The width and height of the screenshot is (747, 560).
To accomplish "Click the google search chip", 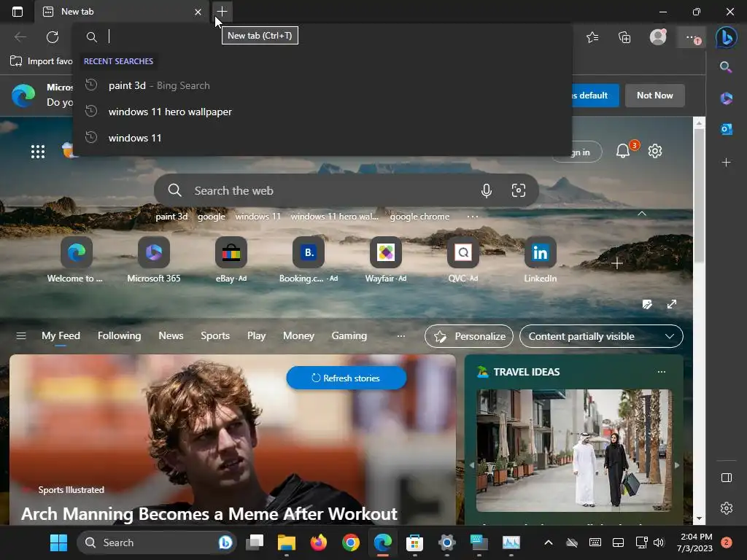I will point(212,216).
